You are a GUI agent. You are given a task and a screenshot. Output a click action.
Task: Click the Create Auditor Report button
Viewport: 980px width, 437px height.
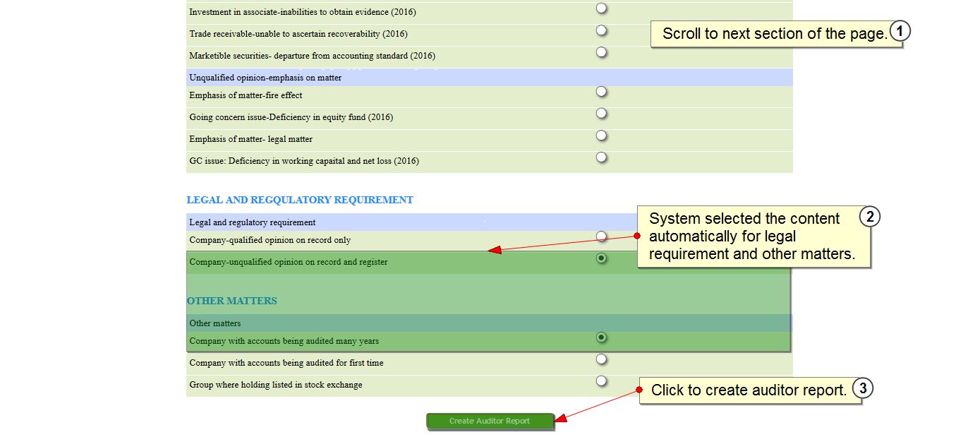[490, 421]
